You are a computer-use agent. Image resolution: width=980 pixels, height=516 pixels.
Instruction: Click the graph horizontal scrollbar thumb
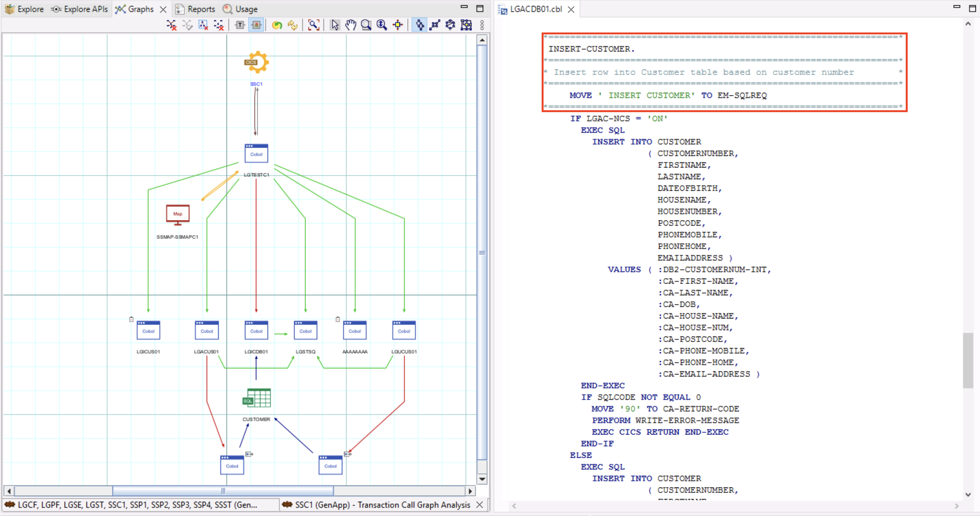pyautogui.click(x=223, y=491)
